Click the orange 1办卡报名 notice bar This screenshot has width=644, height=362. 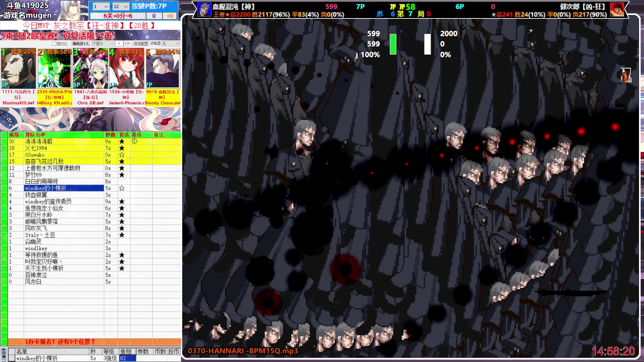(94, 342)
